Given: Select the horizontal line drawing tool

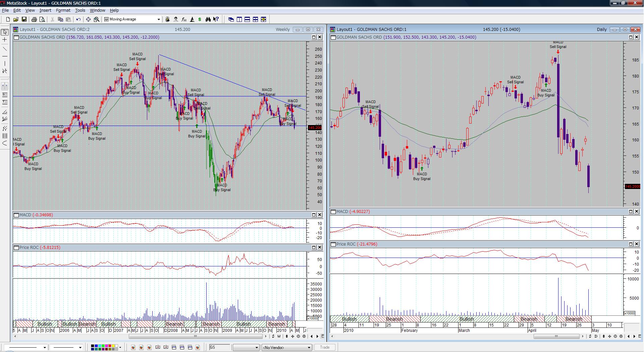Looking at the screenshot, I should [5, 56].
